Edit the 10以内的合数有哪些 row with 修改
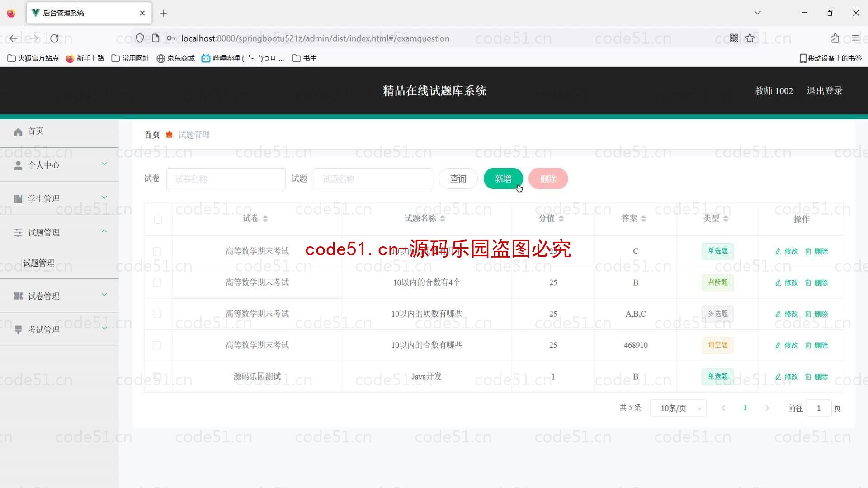Screen dimensions: 868x488 click(787, 346)
